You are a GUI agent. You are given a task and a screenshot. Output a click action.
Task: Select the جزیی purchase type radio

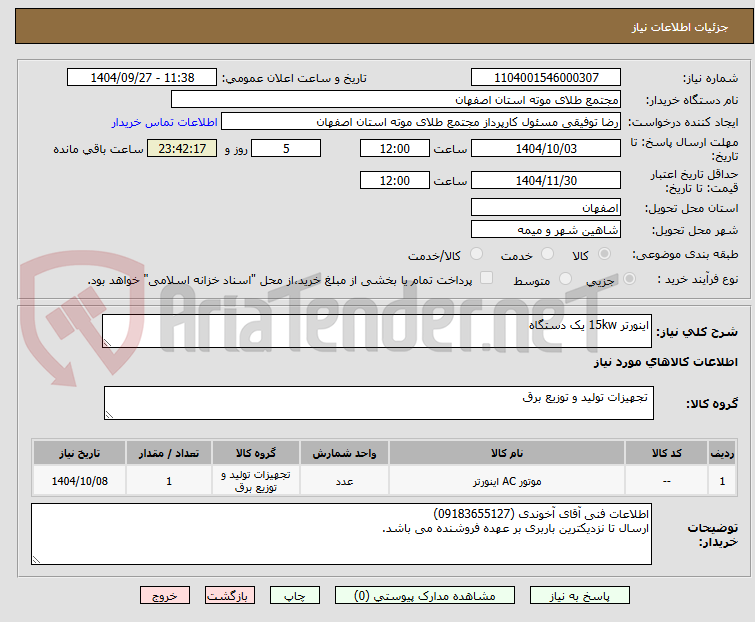pos(629,279)
